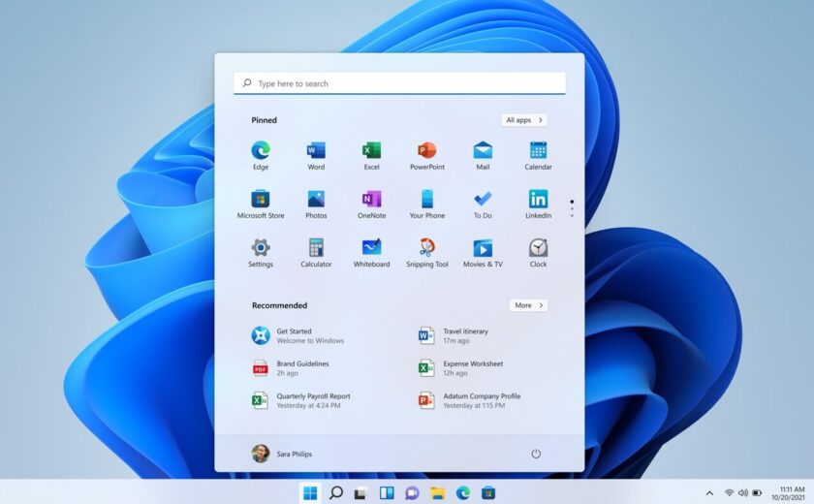Open Adatum Company Profile presentation
Screen dimensions: 814x504
coord(469,400)
